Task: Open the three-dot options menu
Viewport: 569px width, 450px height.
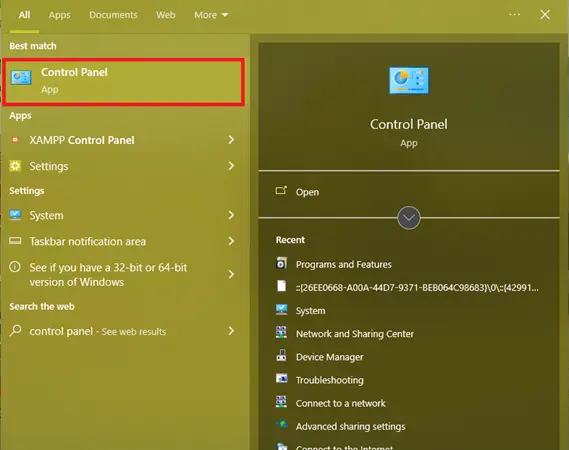Action: [x=515, y=15]
